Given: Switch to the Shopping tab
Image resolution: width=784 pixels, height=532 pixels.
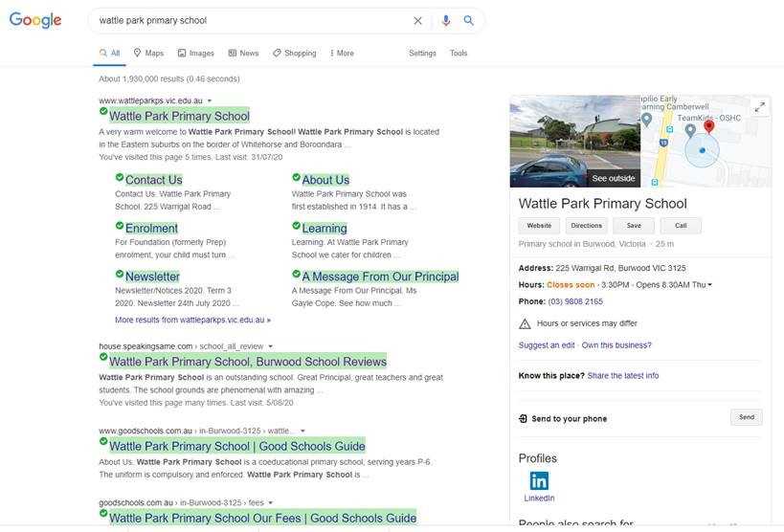Looking at the screenshot, I should [295, 53].
